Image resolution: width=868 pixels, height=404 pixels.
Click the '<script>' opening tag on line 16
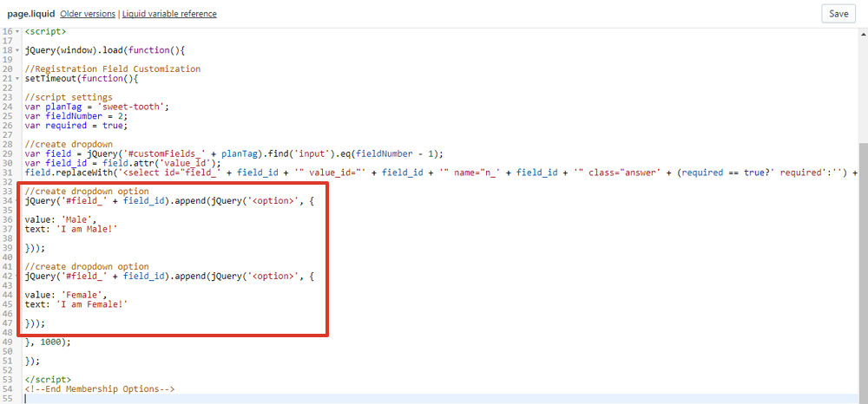45,32
